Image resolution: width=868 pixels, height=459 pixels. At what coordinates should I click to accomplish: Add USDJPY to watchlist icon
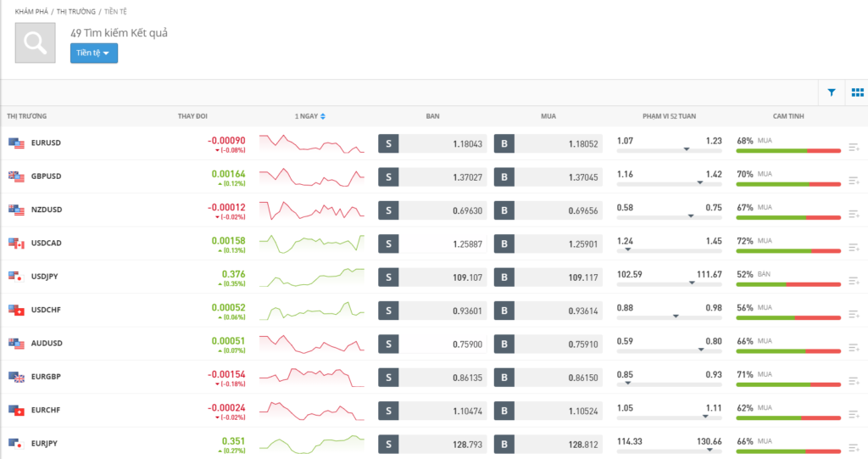854,281
